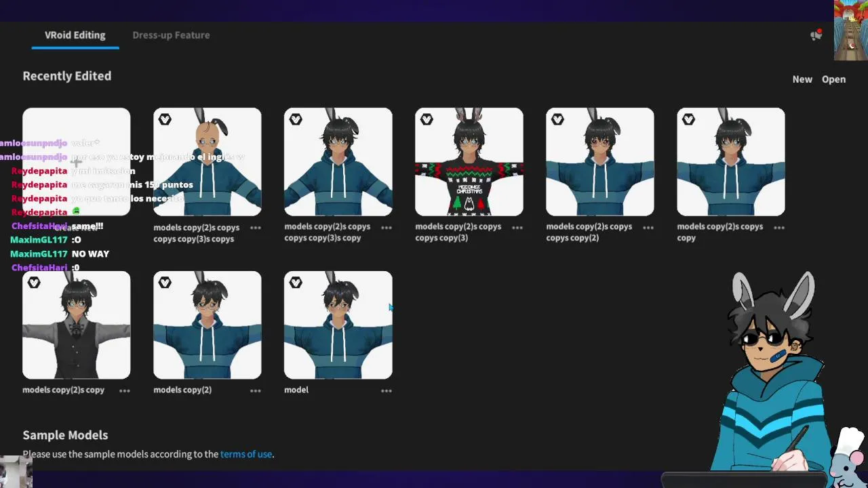
Task: Open options menu for 'copys copy(3)' model
Action: pyautogui.click(x=517, y=228)
